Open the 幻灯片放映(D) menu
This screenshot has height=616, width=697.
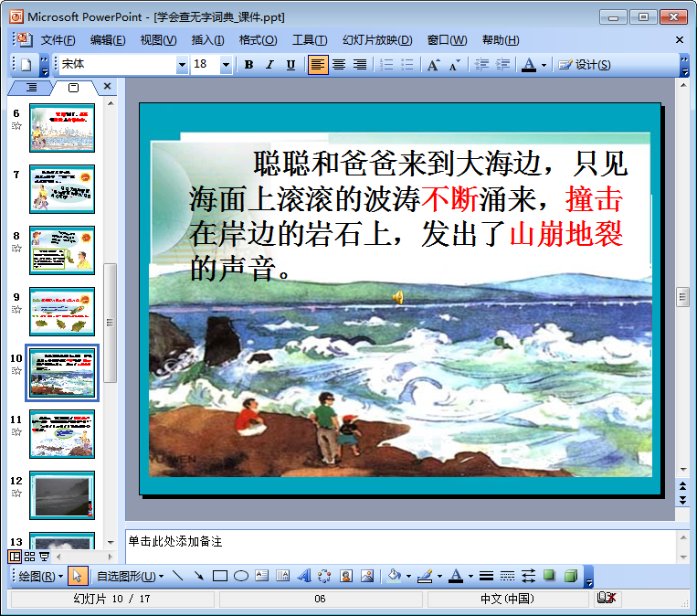(377, 40)
